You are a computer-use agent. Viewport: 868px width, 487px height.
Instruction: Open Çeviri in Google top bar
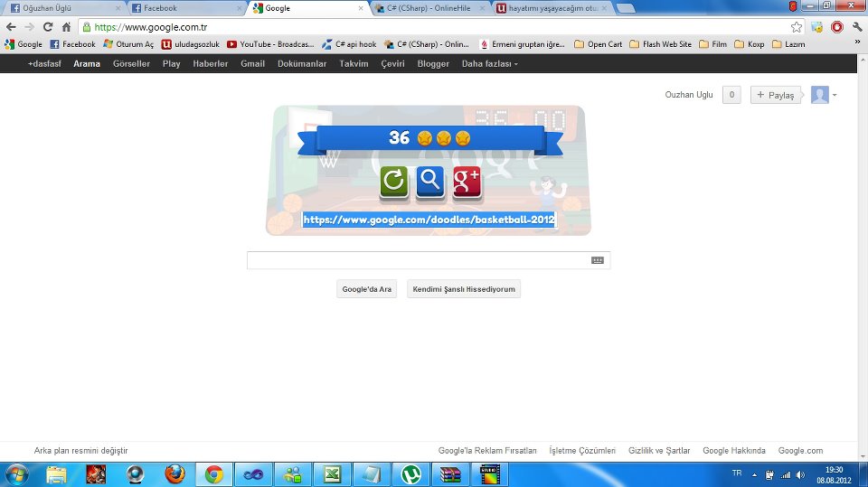point(392,63)
